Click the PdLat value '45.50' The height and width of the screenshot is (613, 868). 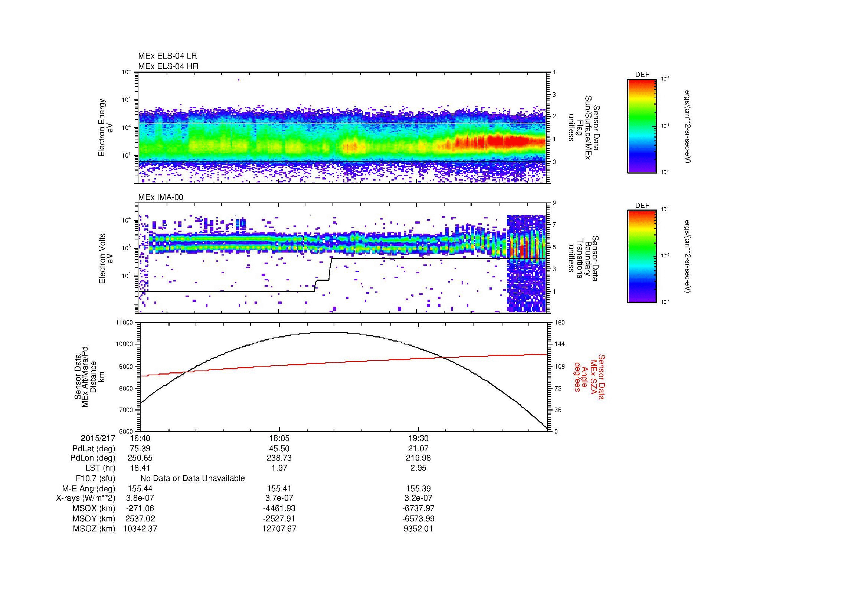click(279, 449)
